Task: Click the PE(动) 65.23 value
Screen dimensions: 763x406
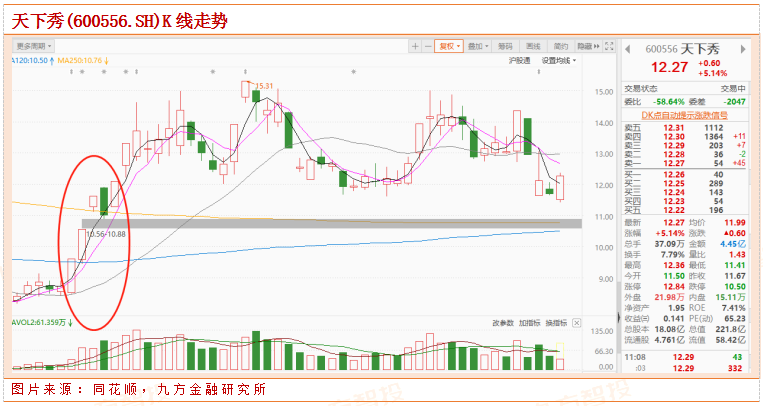Action: [735, 319]
